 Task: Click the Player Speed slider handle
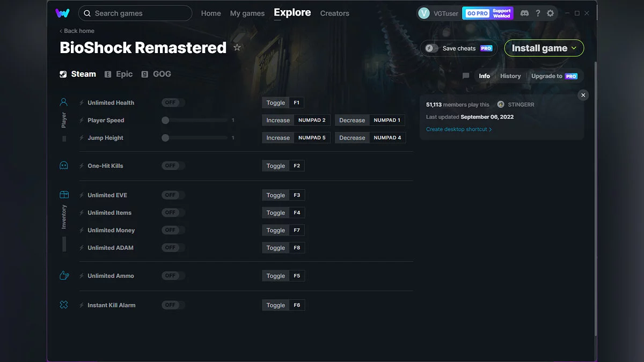coord(165,120)
